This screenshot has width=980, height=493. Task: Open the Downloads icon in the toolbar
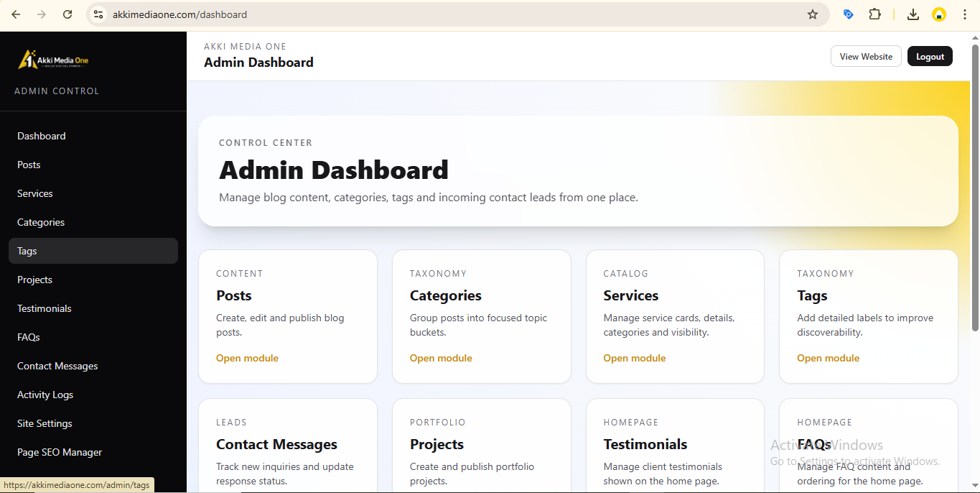pyautogui.click(x=913, y=14)
